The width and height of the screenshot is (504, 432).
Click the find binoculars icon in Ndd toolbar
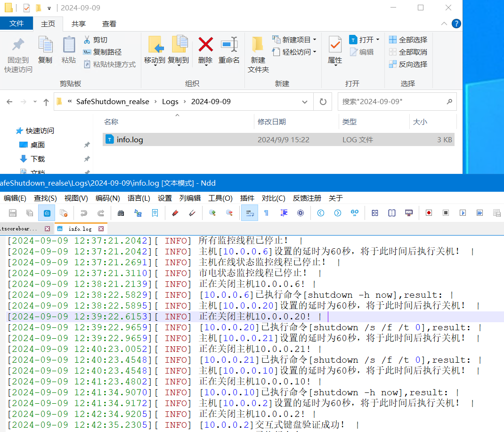click(121, 213)
